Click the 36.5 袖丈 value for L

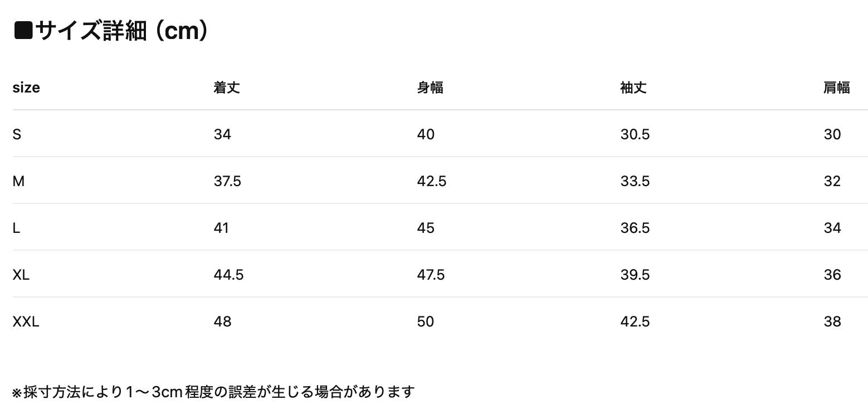click(635, 228)
